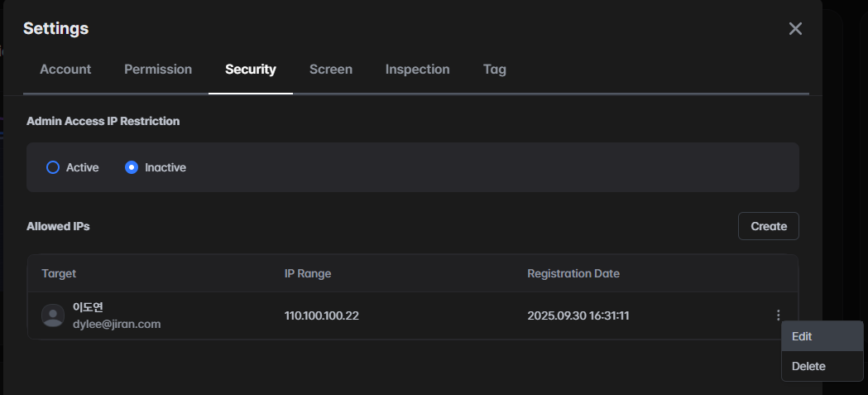The image size is (868, 395).
Task: Choose Edit from the context menu
Action: coord(802,337)
